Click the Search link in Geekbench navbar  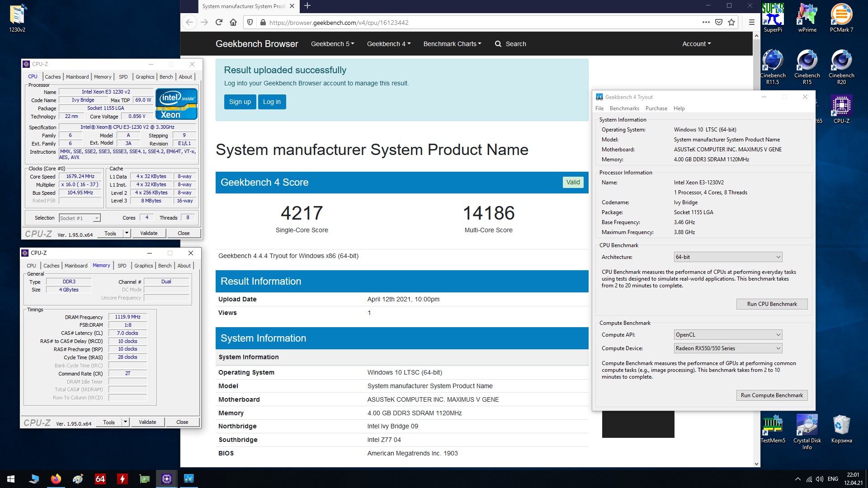[x=510, y=44]
